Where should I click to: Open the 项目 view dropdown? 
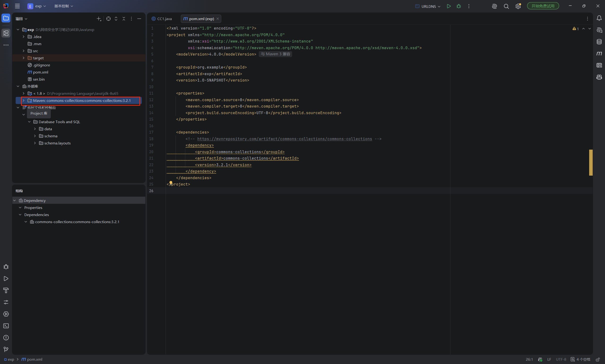pyautogui.click(x=21, y=19)
